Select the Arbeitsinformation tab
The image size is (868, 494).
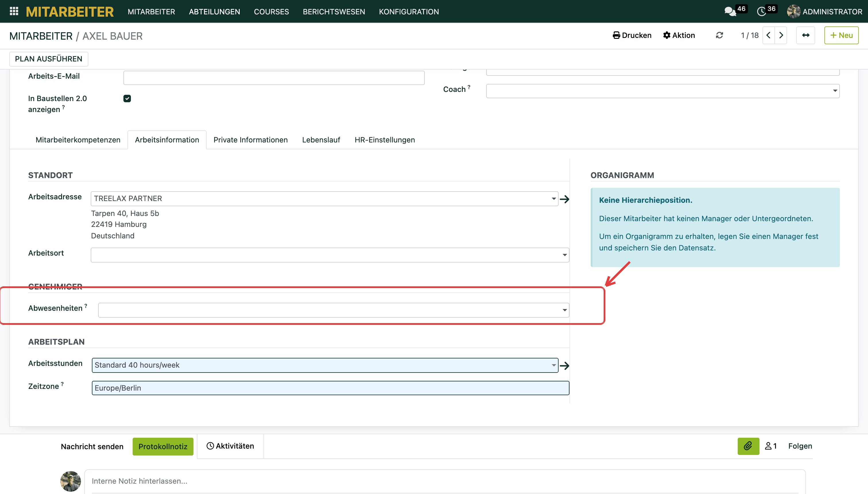pos(167,140)
